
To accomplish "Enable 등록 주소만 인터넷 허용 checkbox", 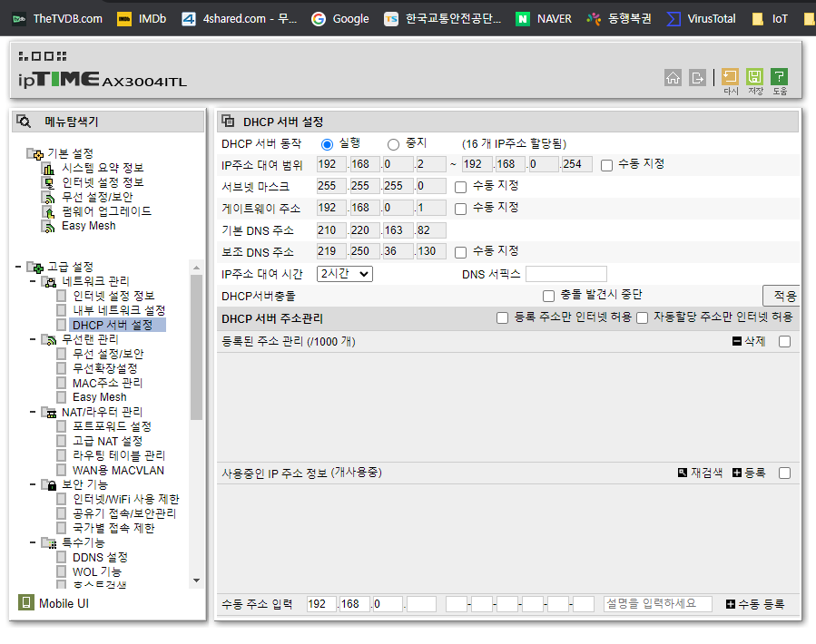I will pyautogui.click(x=502, y=317).
